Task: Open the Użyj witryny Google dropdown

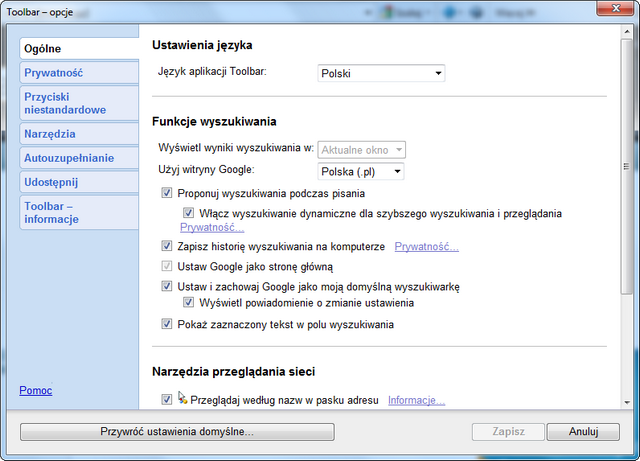Action: pos(361,171)
